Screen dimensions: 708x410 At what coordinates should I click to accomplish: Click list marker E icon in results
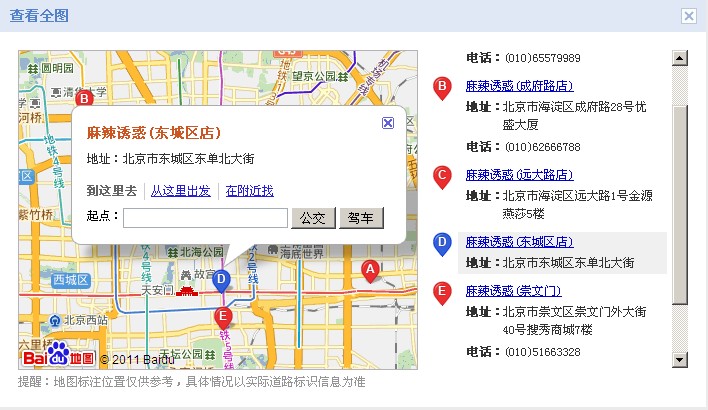click(442, 293)
